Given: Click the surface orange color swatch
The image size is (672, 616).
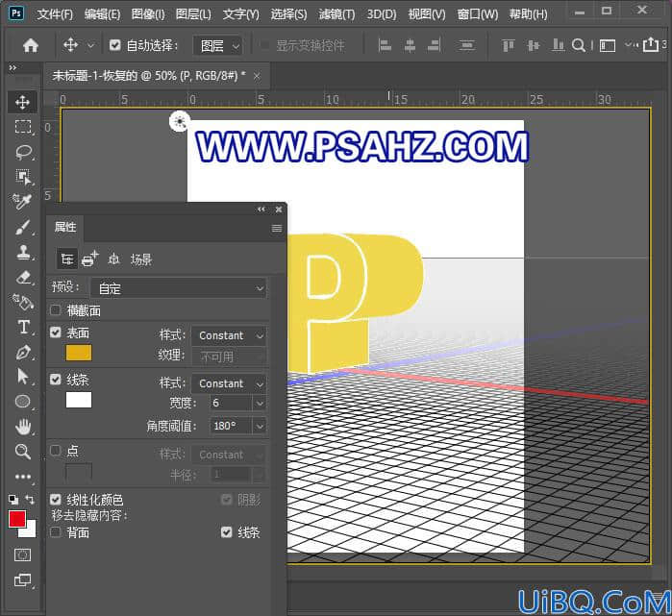Looking at the screenshot, I should tap(79, 353).
